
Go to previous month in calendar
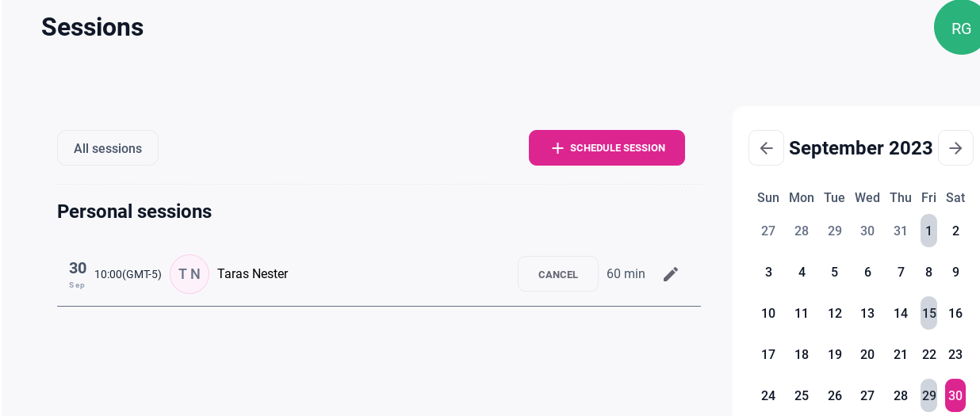(x=766, y=148)
